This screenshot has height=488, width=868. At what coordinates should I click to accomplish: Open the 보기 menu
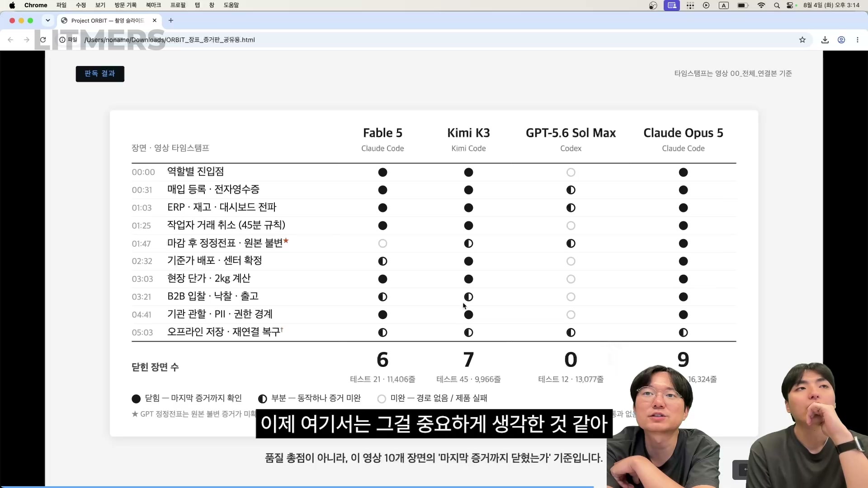click(x=100, y=5)
